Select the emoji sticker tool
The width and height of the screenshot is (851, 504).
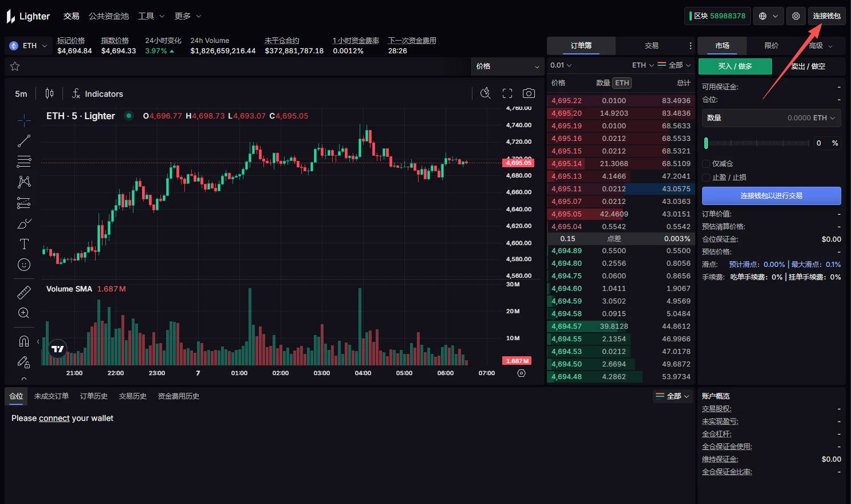tap(23, 264)
